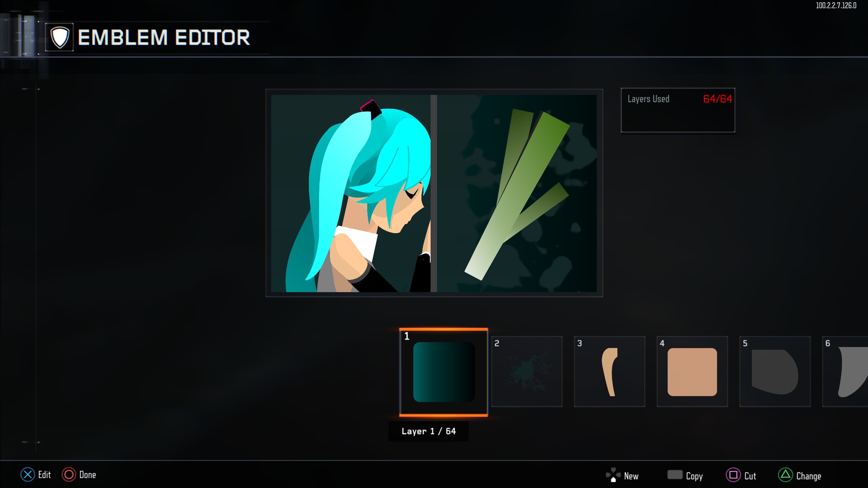This screenshot has height=488, width=868.
Task: Select layer 5 dark gray shape
Action: pos(775,372)
